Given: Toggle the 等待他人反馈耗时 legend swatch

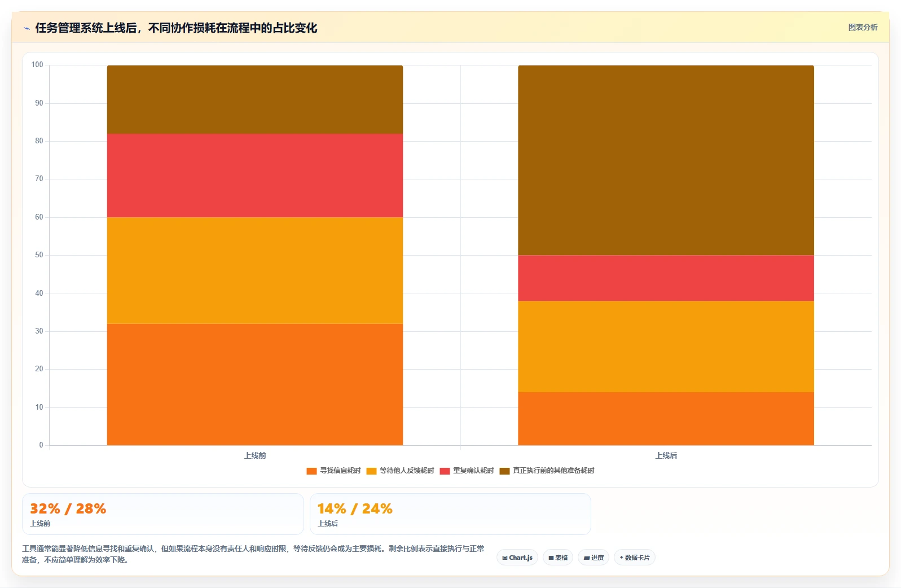Looking at the screenshot, I should click(371, 471).
